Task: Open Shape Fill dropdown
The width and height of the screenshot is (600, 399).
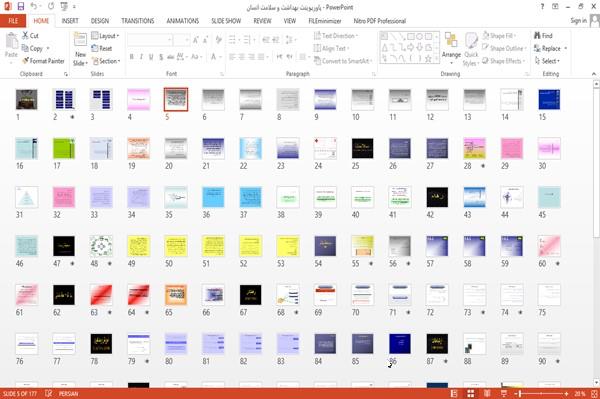Action: pyautogui.click(x=499, y=36)
